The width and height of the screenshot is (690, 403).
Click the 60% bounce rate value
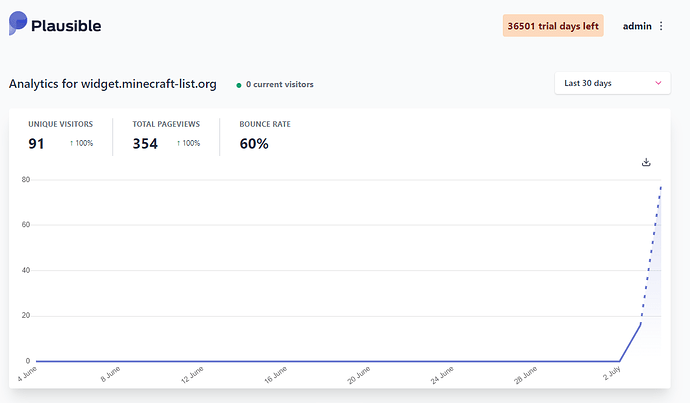[x=254, y=144]
